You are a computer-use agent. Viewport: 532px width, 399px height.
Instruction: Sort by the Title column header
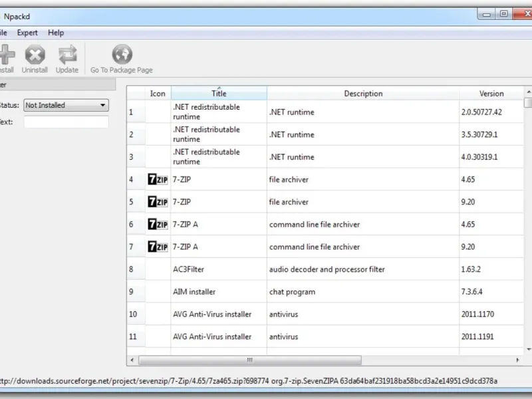219,93
